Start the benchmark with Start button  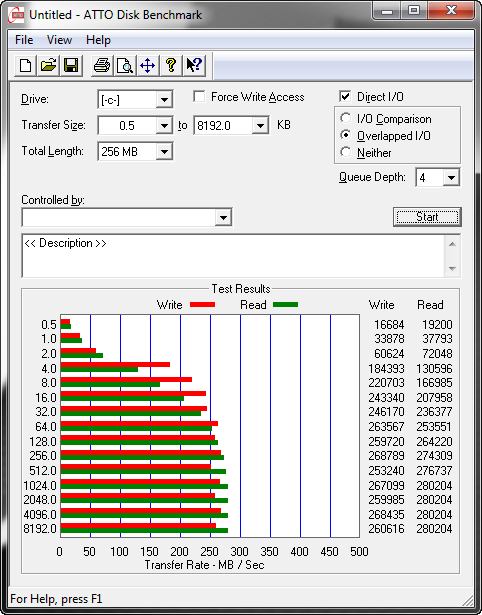pyautogui.click(x=427, y=217)
